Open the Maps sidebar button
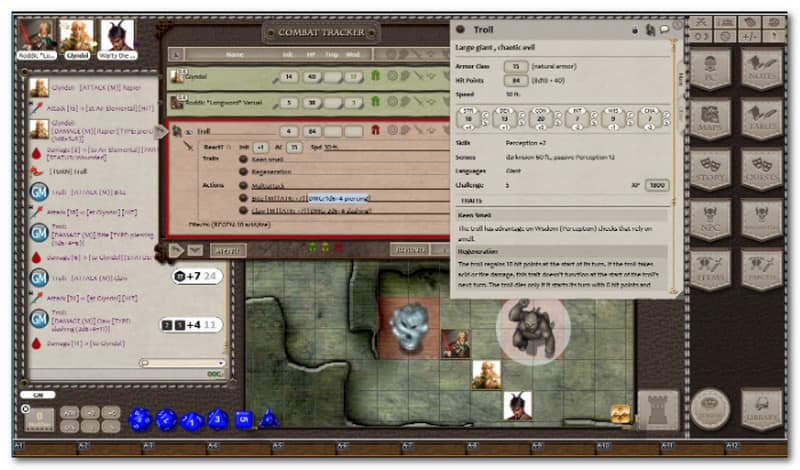 pyautogui.click(x=711, y=120)
